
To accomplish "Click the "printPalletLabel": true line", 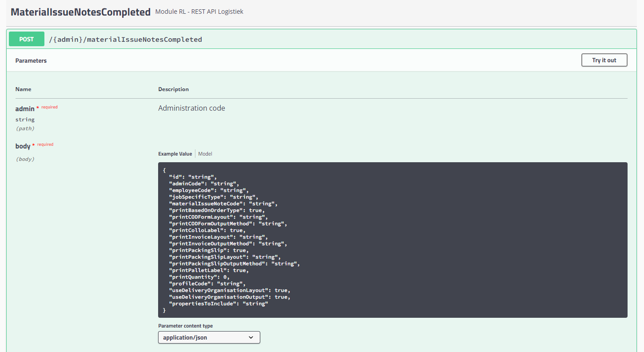I will 209,270.
